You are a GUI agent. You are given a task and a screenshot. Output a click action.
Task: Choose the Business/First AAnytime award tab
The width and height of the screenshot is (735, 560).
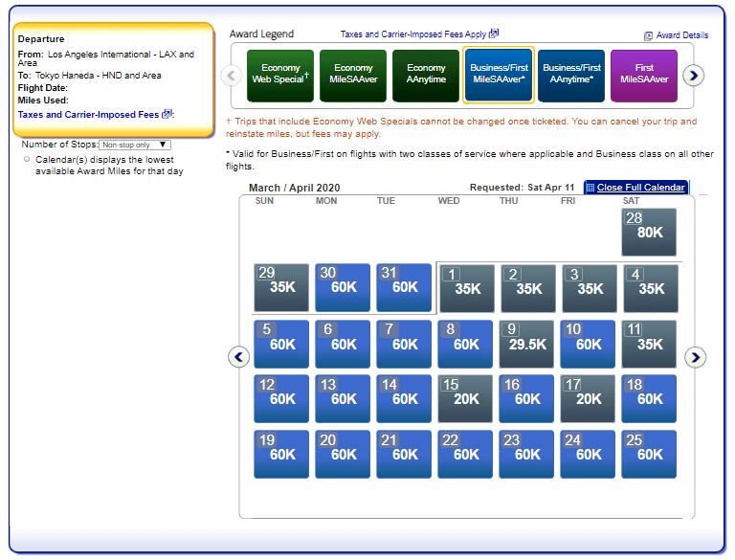(571, 76)
